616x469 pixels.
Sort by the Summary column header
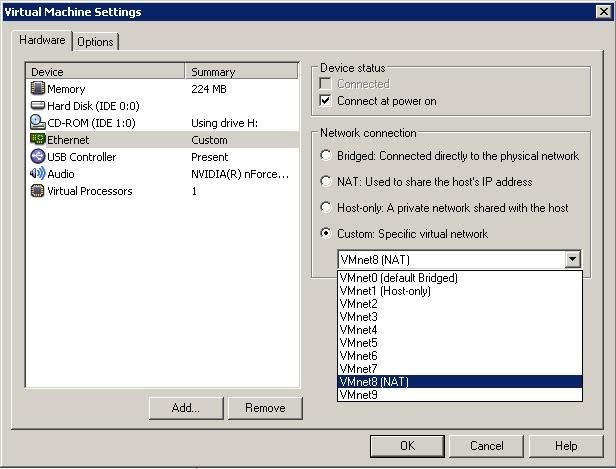pyautogui.click(x=242, y=72)
